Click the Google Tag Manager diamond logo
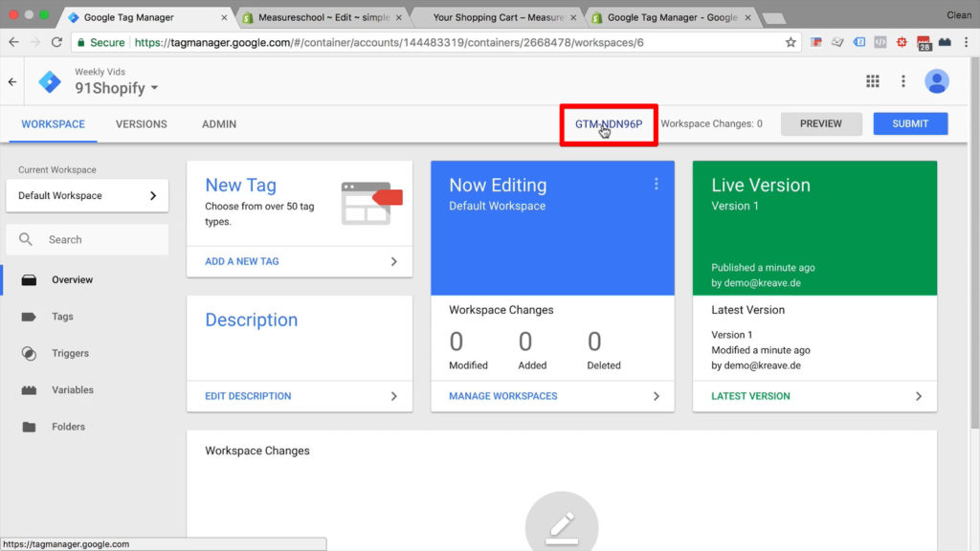Image resolution: width=980 pixels, height=551 pixels. (x=50, y=82)
